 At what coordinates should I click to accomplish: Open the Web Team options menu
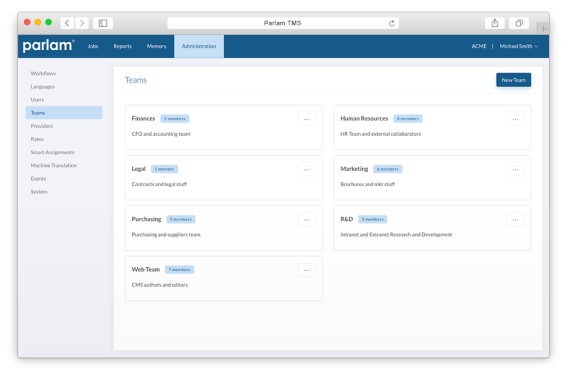307,270
